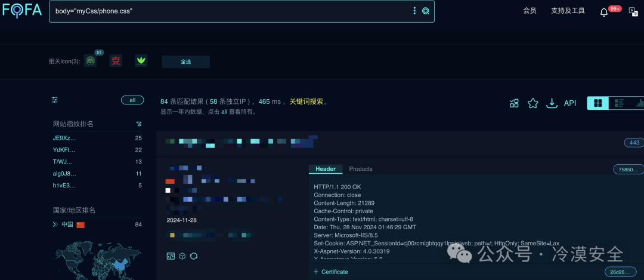Open the API link

click(570, 103)
